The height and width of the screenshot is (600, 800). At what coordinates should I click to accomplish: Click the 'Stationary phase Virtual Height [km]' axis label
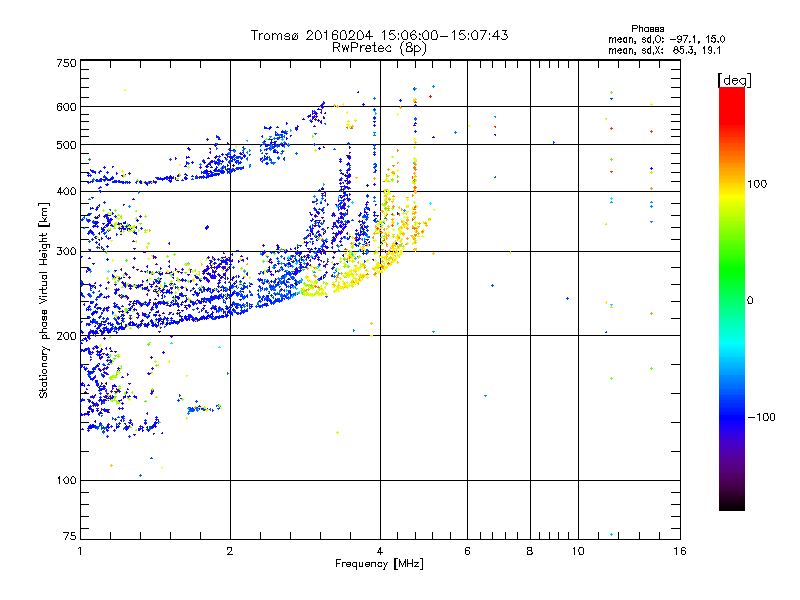44,301
